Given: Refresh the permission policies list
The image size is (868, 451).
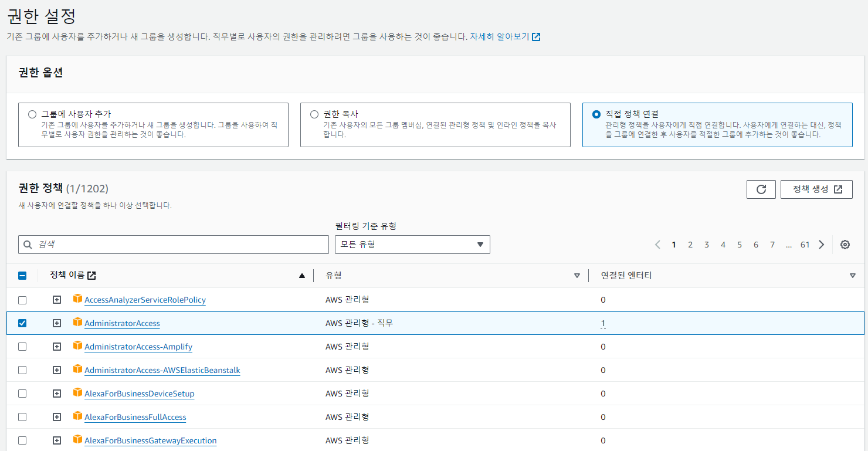Looking at the screenshot, I should point(761,189).
